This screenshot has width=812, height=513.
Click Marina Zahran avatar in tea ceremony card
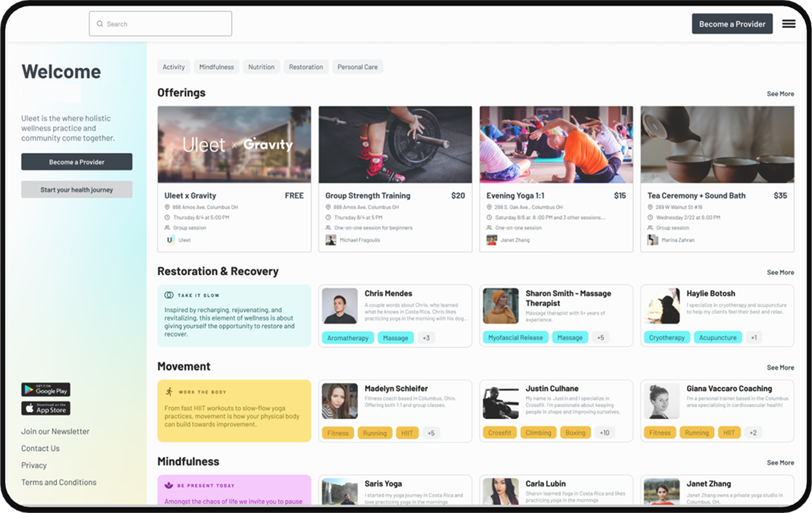tap(652, 240)
